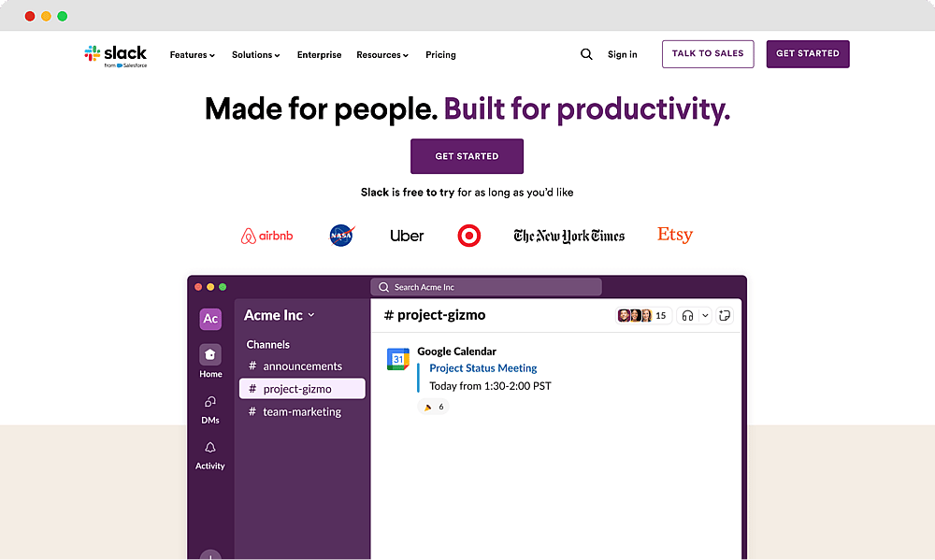The height and width of the screenshot is (560, 935).
Task: Open DMs in the Slack sidebar
Action: click(x=209, y=409)
